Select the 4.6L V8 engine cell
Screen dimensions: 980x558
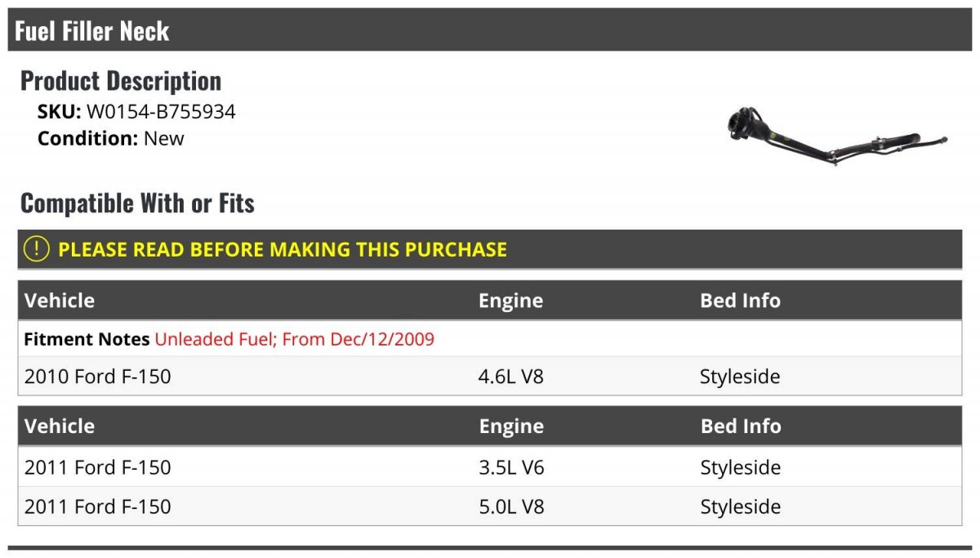pyautogui.click(x=510, y=377)
